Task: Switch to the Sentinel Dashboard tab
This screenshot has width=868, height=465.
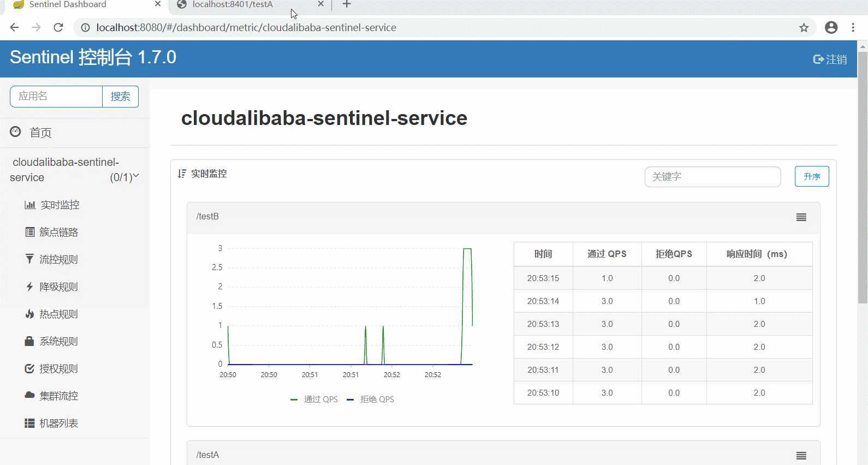Action: click(68, 4)
